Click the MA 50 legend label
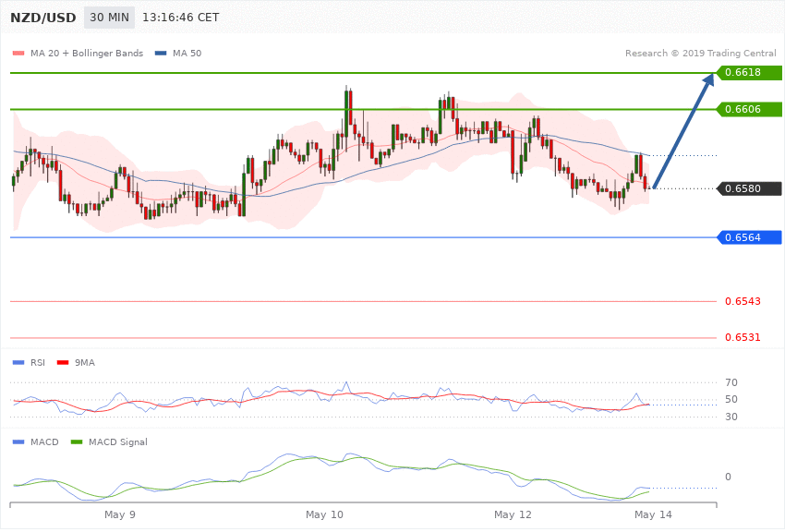The image size is (785, 532). click(187, 53)
